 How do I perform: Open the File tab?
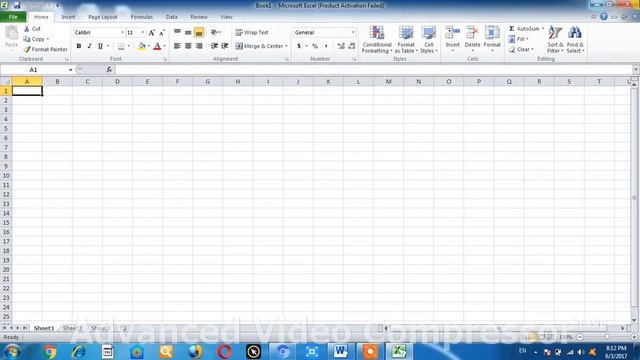[x=13, y=17]
